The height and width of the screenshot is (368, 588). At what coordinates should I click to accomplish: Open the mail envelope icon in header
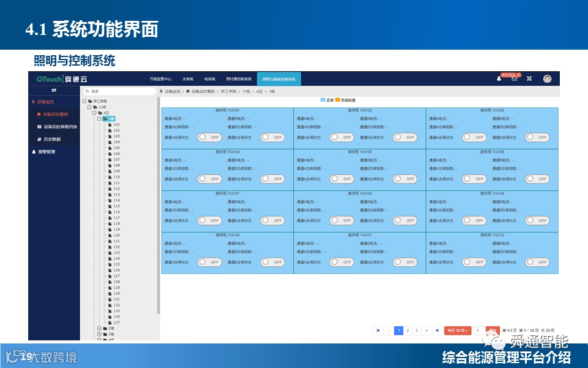click(x=514, y=79)
